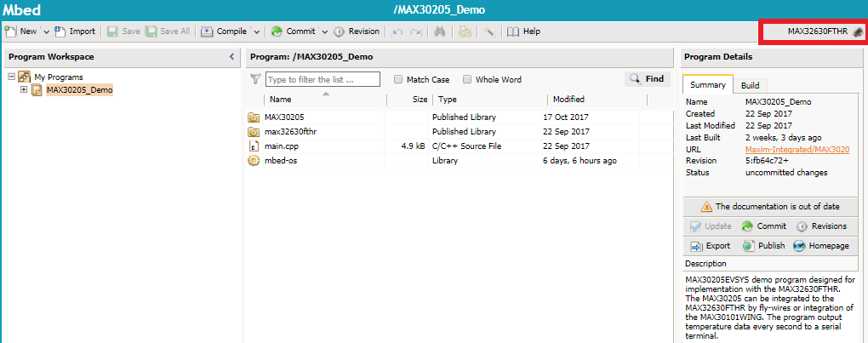Click the New program button
Viewport: 868px width, 343px height.
[x=20, y=31]
